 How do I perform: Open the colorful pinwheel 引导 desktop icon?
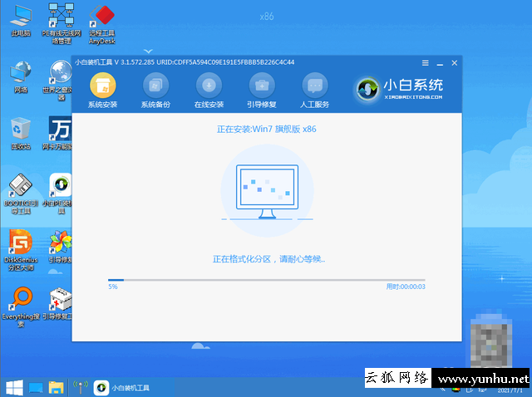(x=60, y=247)
